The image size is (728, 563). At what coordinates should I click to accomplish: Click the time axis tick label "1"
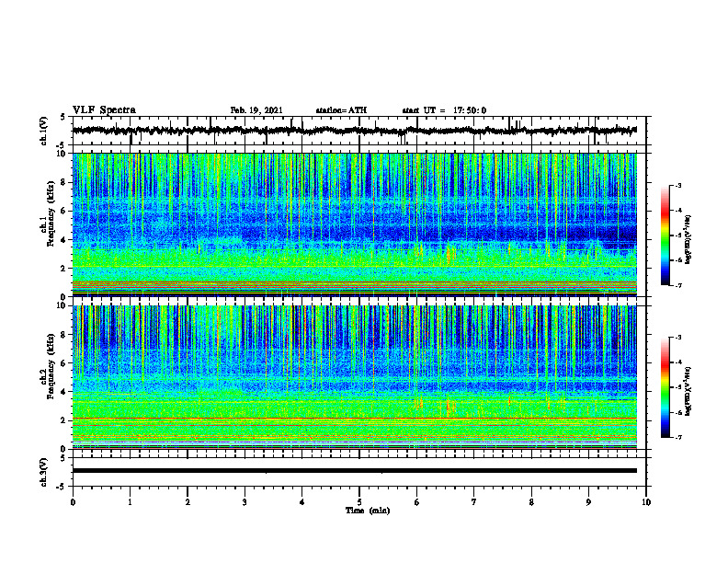(x=130, y=502)
